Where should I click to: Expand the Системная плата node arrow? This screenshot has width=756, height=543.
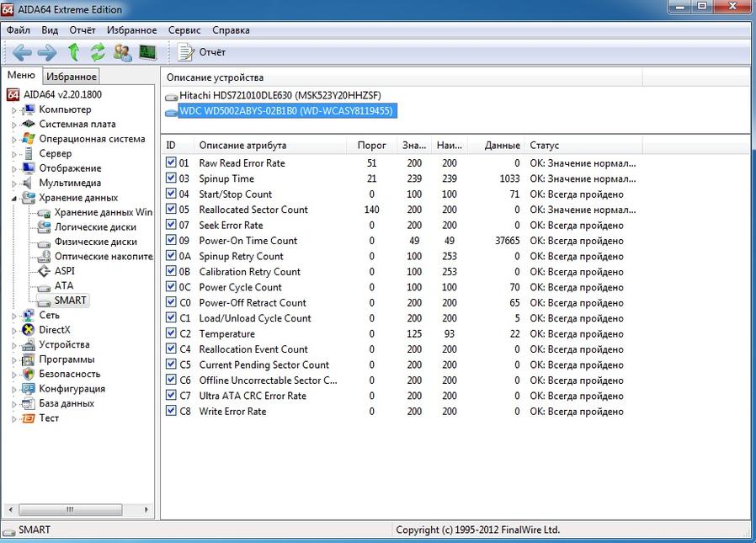(x=14, y=125)
